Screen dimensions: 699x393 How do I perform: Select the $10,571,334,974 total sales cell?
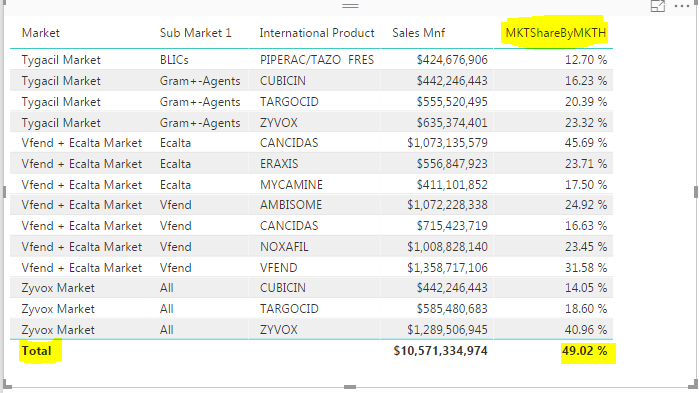[440, 351]
